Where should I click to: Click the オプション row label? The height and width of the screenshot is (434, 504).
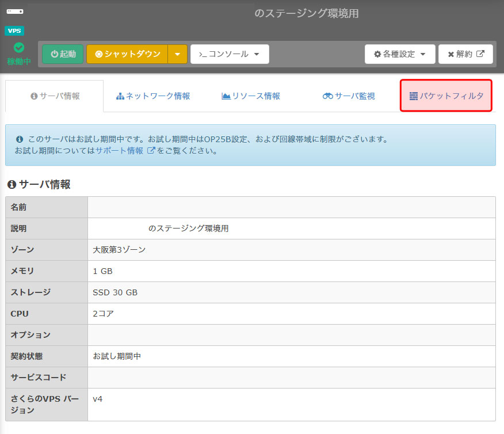30,335
